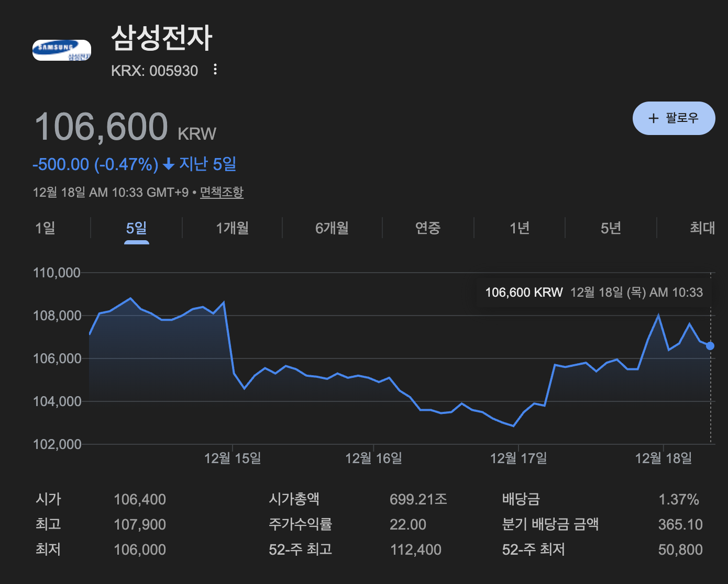The height and width of the screenshot is (584, 728).
Task: Select the 연중 year-to-date tab
Action: pos(428,228)
